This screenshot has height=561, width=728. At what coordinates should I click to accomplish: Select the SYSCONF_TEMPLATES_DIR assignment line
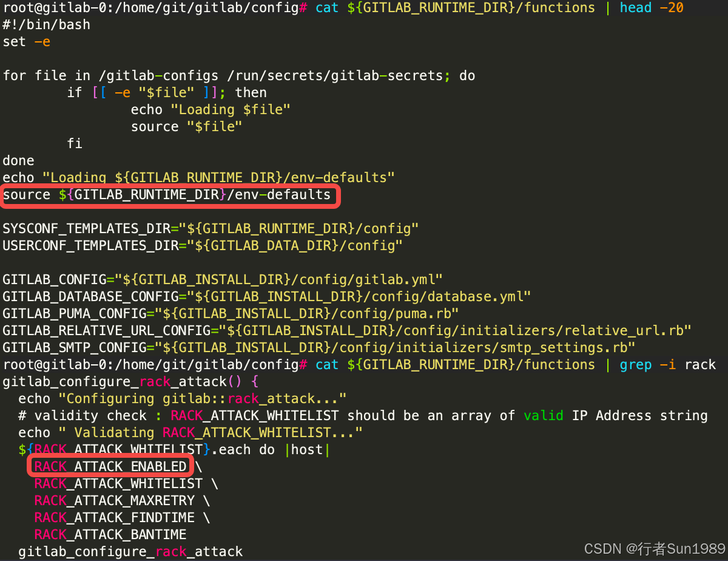click(x=211, y=229)
